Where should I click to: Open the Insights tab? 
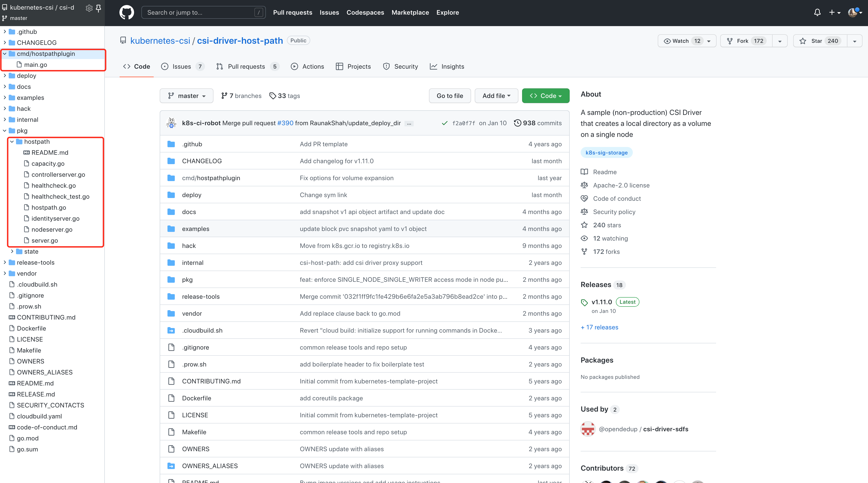[x=447, y=66]
